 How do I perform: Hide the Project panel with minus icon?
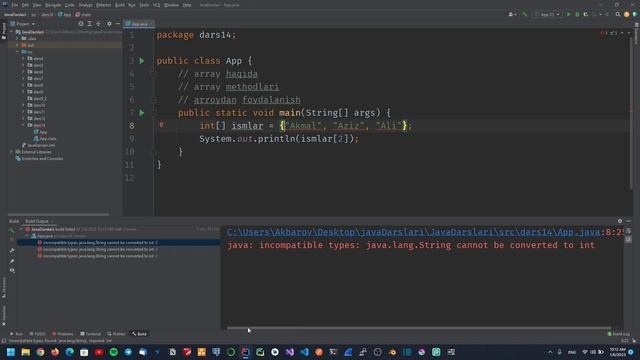[118, 24]
